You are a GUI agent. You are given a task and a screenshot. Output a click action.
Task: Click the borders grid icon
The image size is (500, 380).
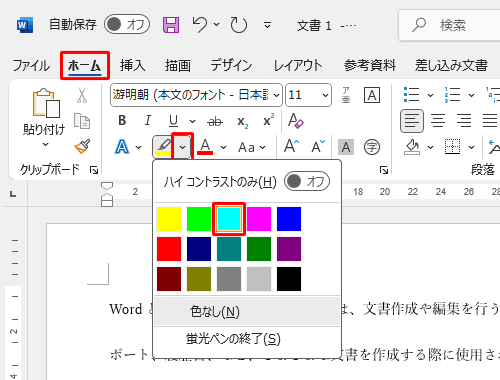click(452, 147)
